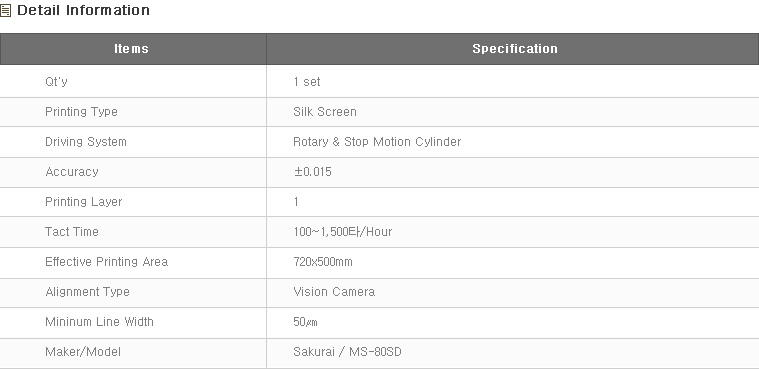Click the Items column header
759x369 pixels.
132,49
